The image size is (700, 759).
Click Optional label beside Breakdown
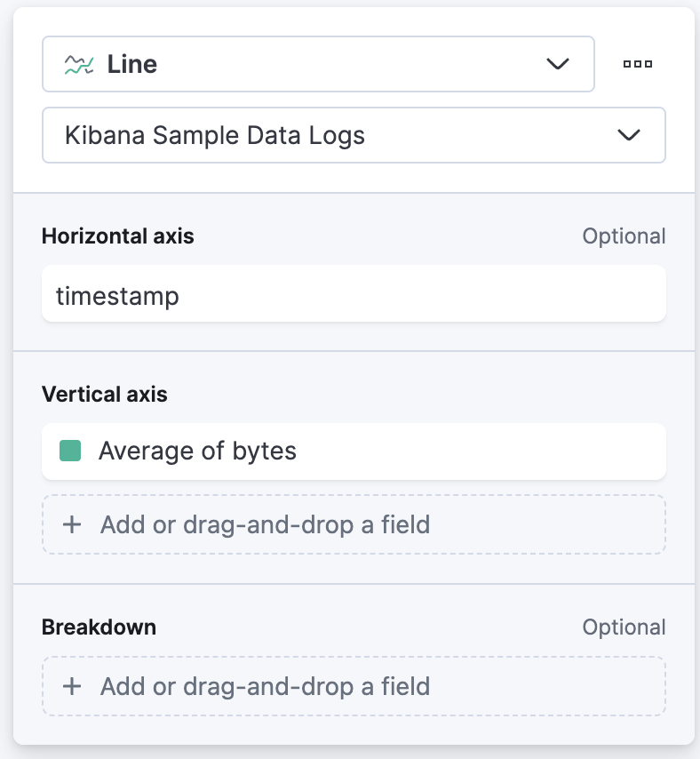[624, 627]
